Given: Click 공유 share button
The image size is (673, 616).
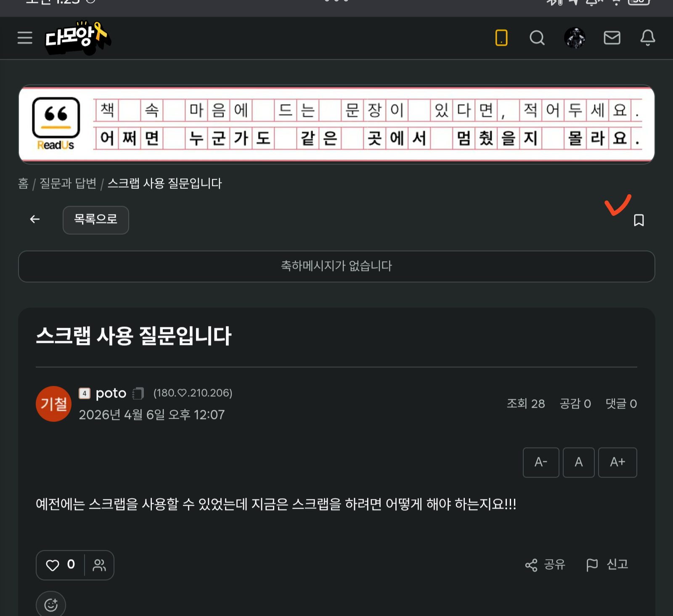Looking at the screenshot, I should pos(545,565).
